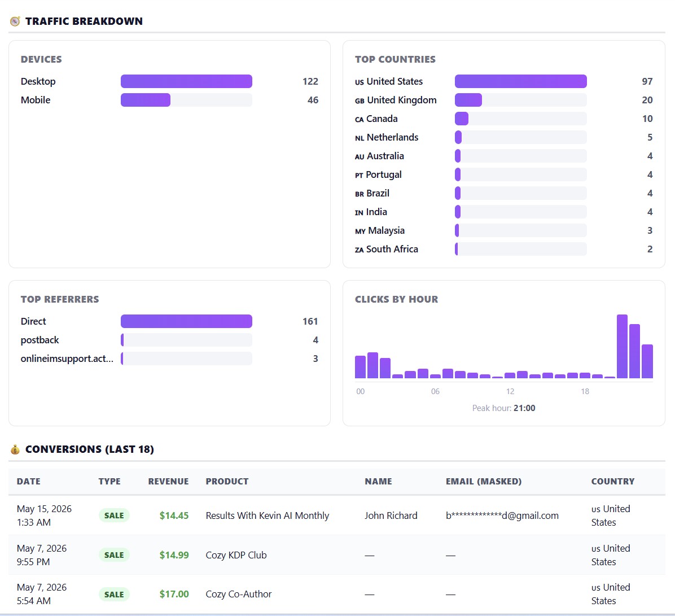The width and height of the screenshot is (675, 616).
Task: Click the SALE badge for Cozy KDP Club
Action: coord(114,555)
